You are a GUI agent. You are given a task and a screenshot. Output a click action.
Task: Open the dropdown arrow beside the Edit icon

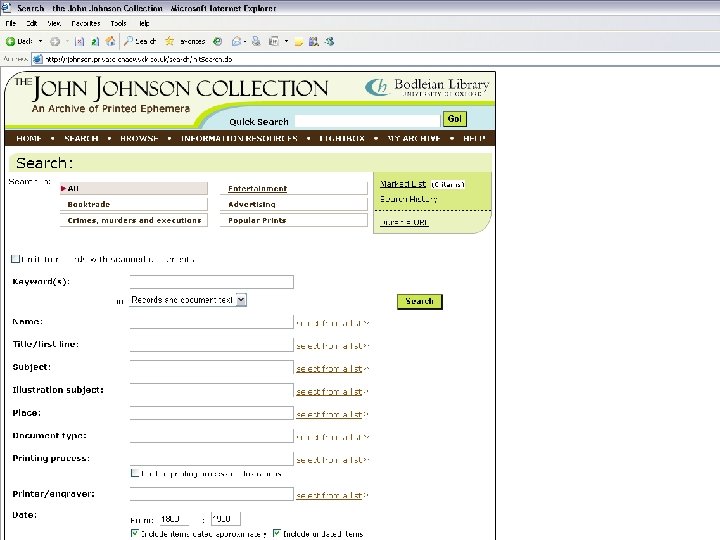(x=286, y=41)
